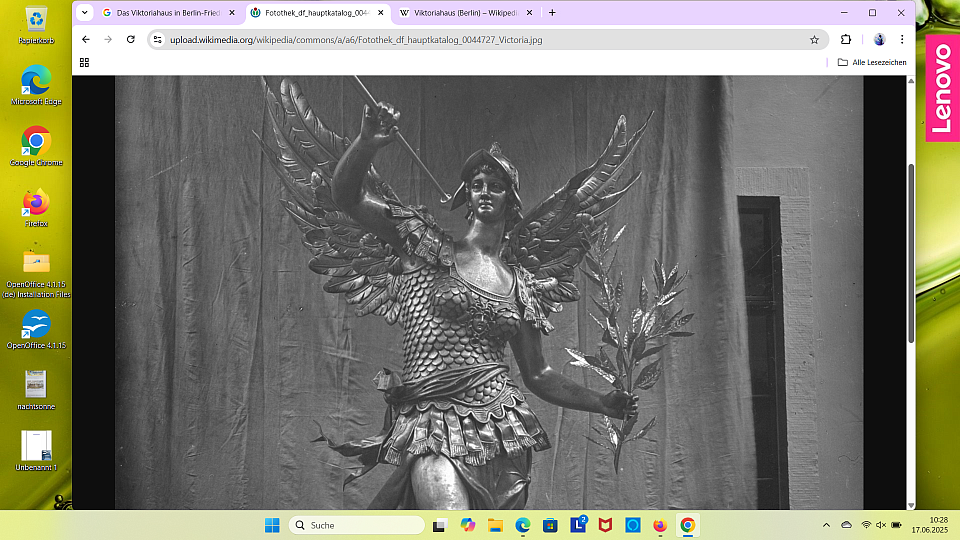Select the Firefox desktop shortcut
Screen dimensions: 960x540
tap(36, 208)
